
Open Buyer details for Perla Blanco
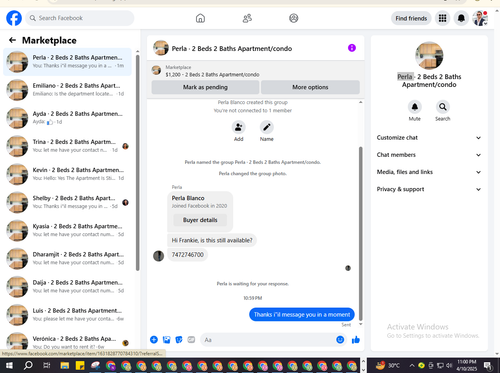pos(200,220)
